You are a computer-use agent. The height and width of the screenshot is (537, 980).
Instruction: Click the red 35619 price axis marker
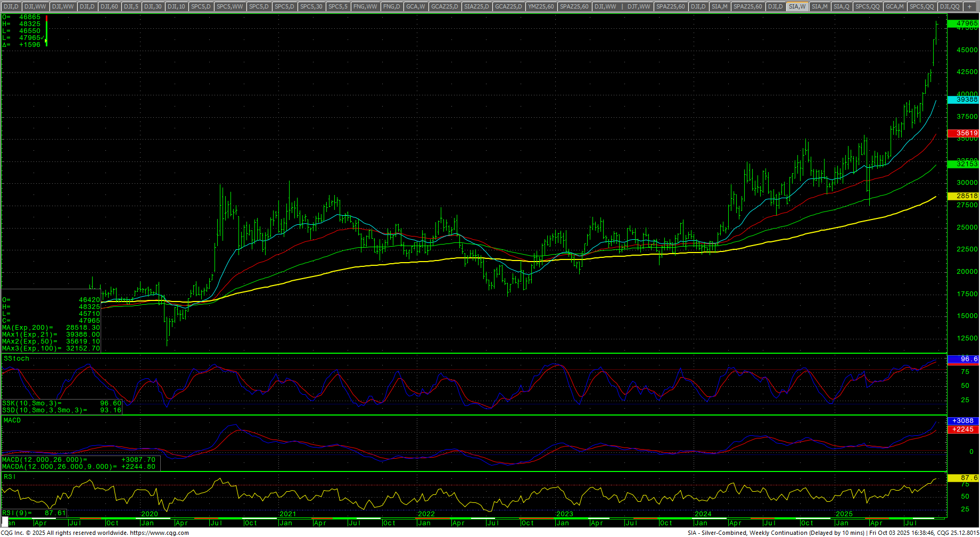click(x=963, y=133)
